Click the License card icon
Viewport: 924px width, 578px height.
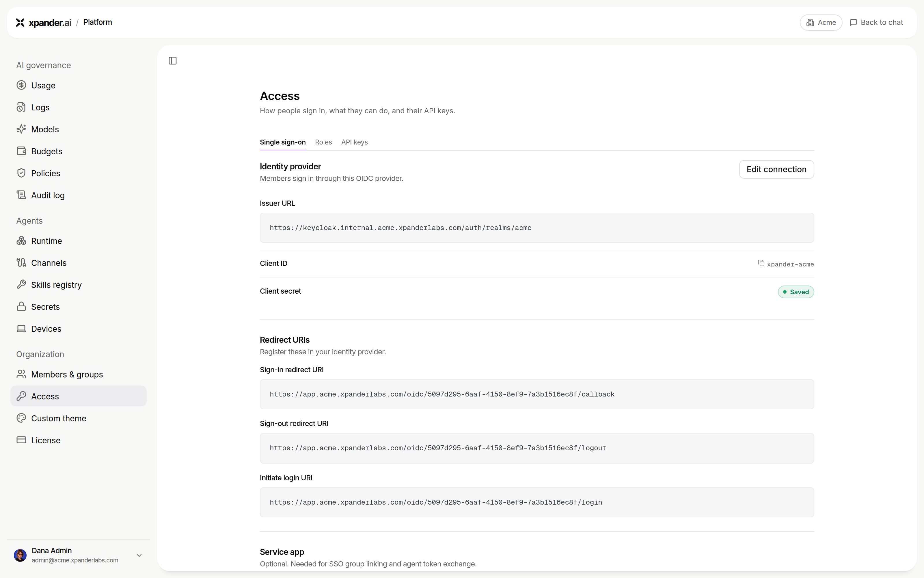click(21, 440)
